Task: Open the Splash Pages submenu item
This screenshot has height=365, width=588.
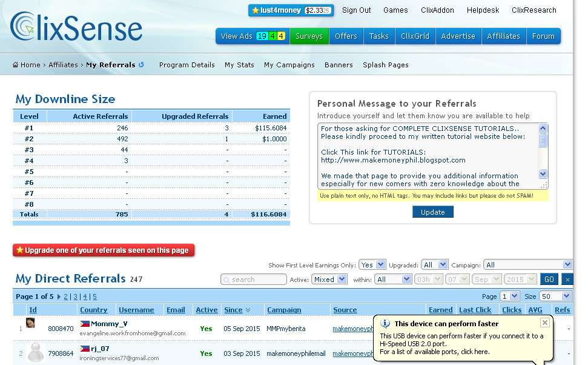Action: tap(386, 65)
